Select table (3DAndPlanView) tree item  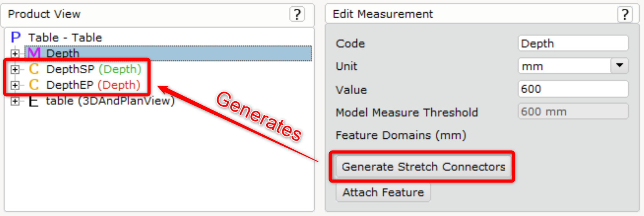tap(110, 101)
